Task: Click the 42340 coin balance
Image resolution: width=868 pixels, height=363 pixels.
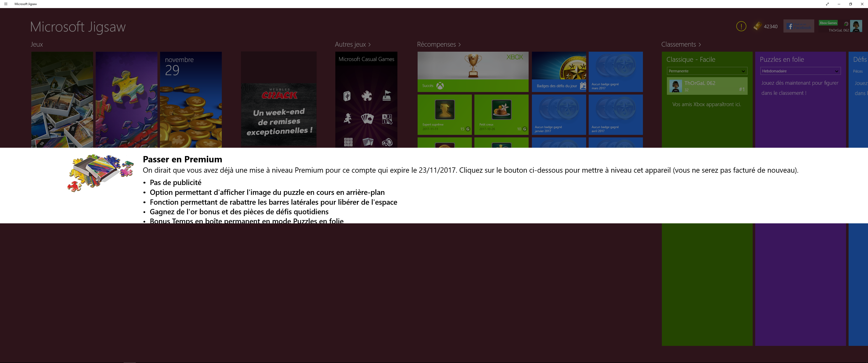Action: pos(770,27)
